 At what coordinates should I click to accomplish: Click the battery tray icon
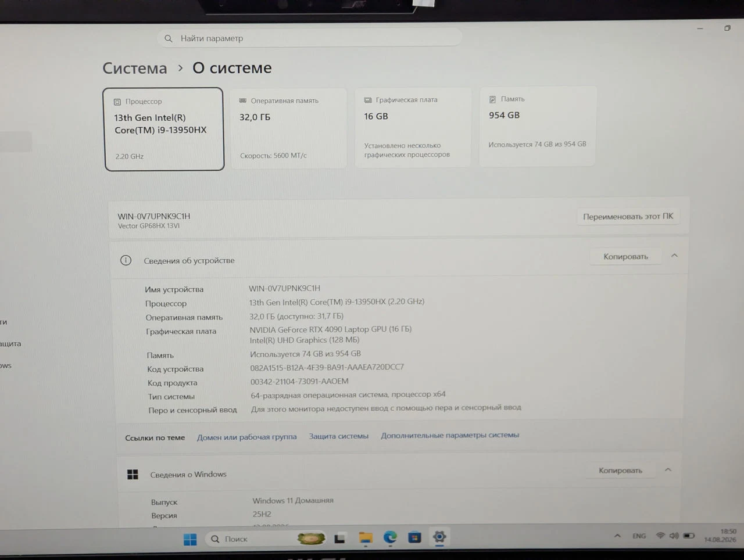[x=689, y=536]
